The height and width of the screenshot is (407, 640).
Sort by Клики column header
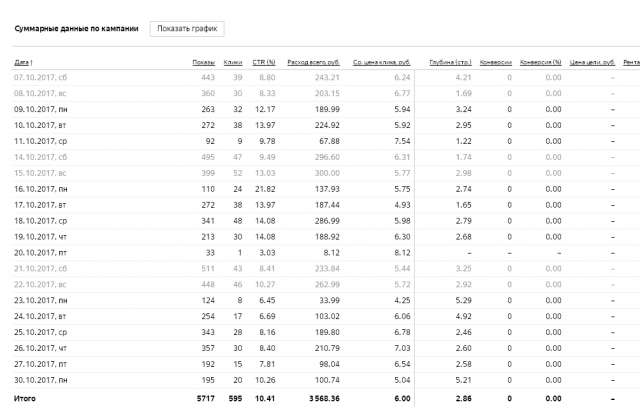tap(233, 62)
